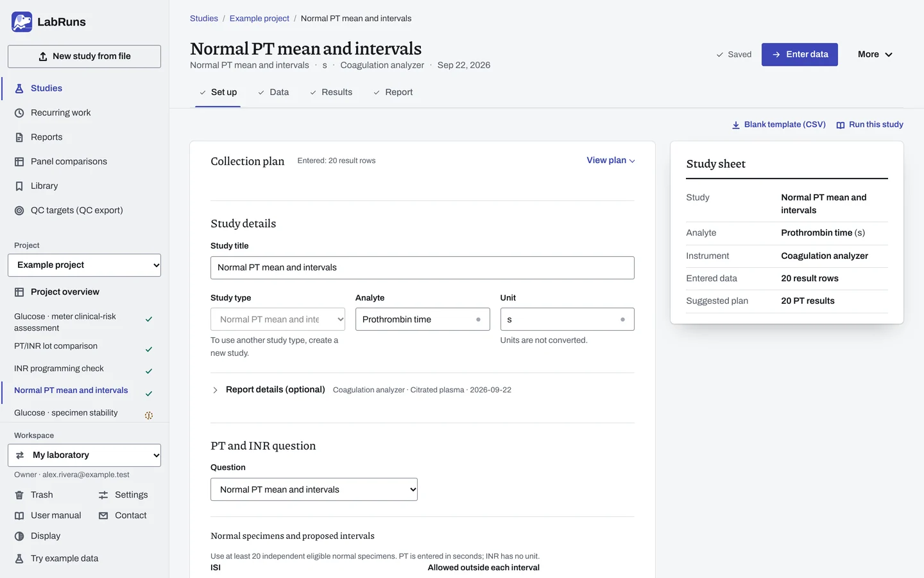Open the Glucose meter clinical-risk assessment study

click(83, 322)
